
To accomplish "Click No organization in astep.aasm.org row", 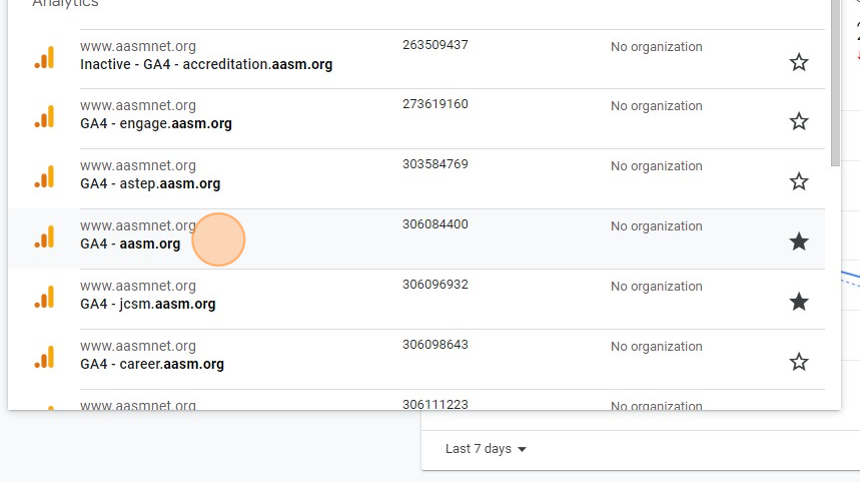I will [x=657, y=166].
